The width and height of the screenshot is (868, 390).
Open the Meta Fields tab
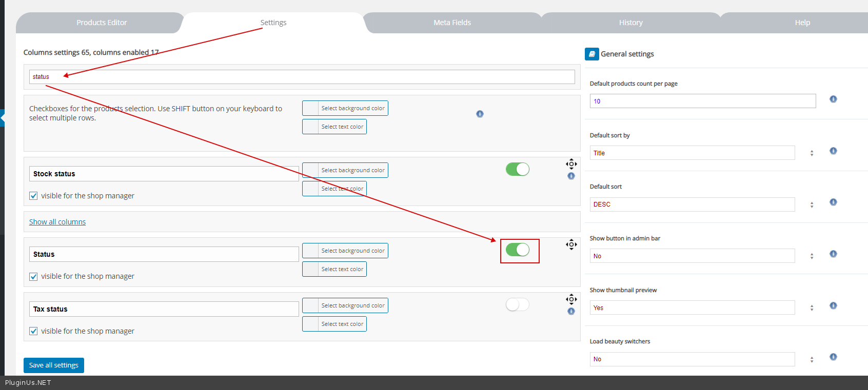click(452, 23)
